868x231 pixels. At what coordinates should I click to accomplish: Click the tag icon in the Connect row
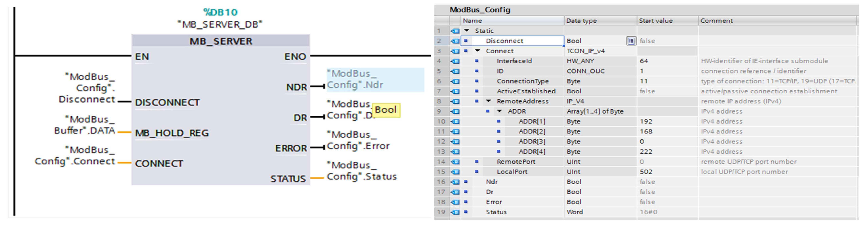[x=455, y=51]
